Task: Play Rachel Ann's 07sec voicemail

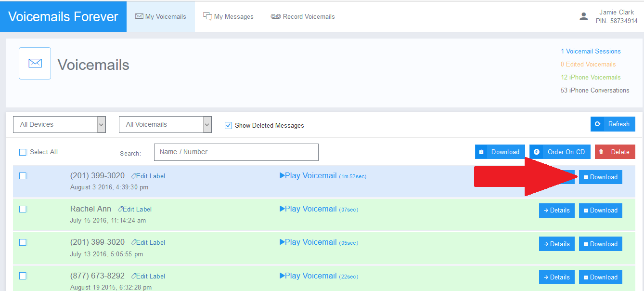Action: click(308, 209)
